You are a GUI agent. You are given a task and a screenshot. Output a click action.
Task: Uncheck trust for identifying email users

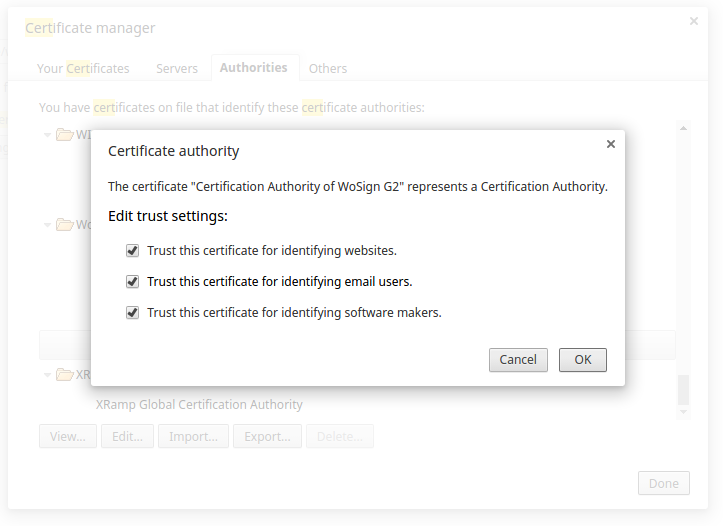coord(132,282)
